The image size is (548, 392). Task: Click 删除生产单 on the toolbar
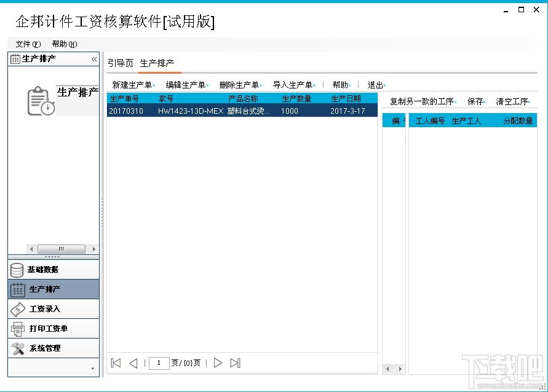click(x=240, y=84)
